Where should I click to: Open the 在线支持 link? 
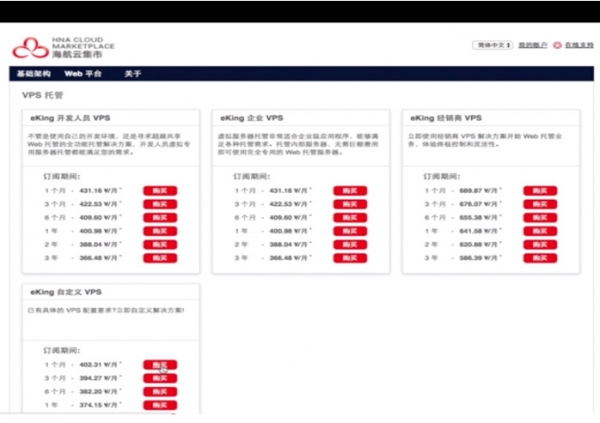579,45
